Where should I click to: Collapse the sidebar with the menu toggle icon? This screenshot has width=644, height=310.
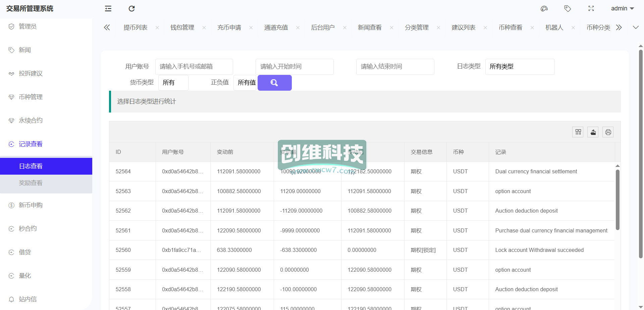(108, 9)
